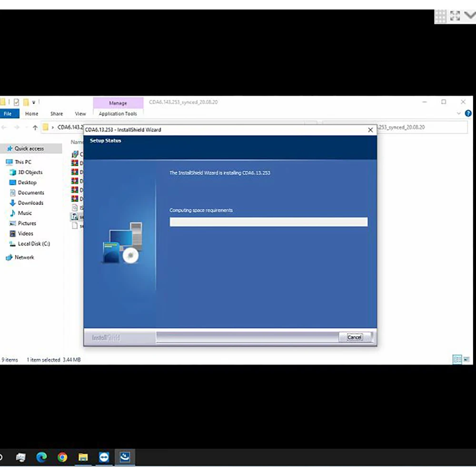Click the InstallShield setup taskbar icon
The height and width of the screenshot is (476, 476).
125,457
